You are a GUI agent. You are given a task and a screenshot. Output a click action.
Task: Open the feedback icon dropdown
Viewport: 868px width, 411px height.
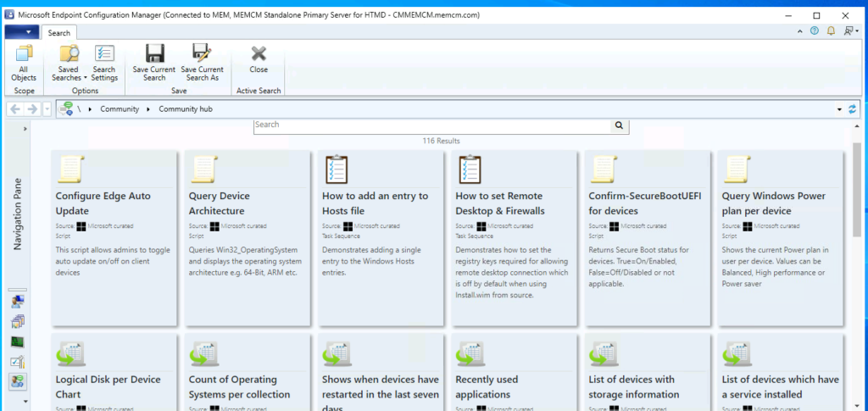pos(850,31)
